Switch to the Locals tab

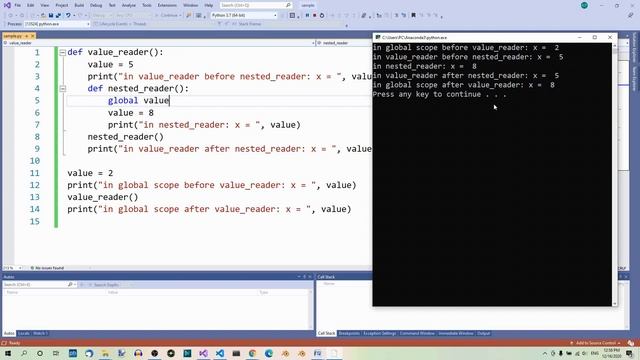(24, 333)
